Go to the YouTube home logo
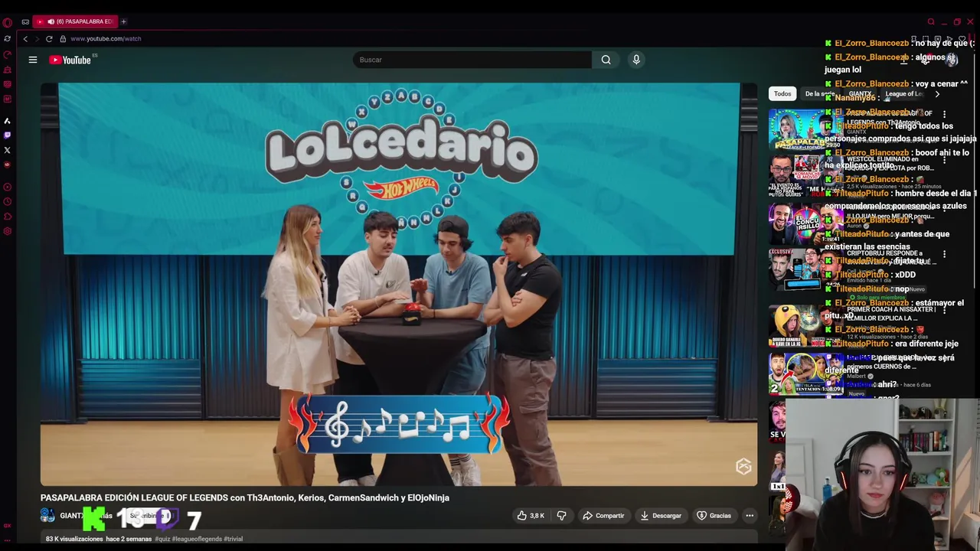Viewport: 980px width, 551px height. [71, 60]
